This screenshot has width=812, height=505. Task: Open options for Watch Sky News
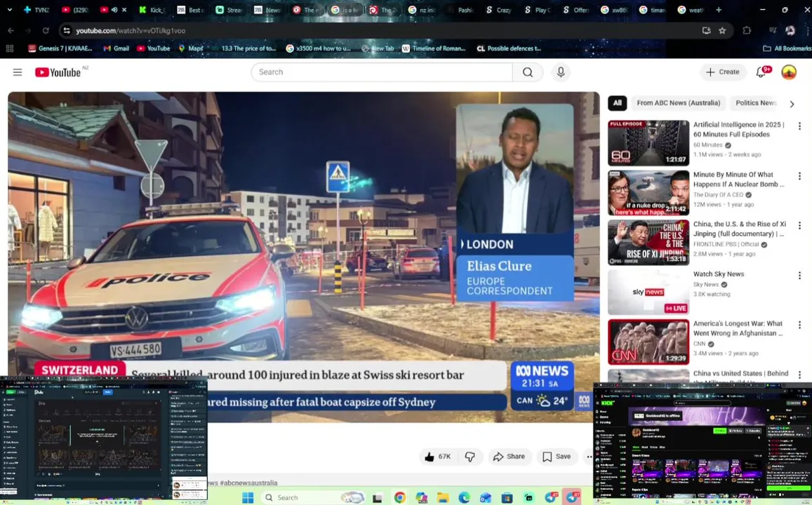799,276
